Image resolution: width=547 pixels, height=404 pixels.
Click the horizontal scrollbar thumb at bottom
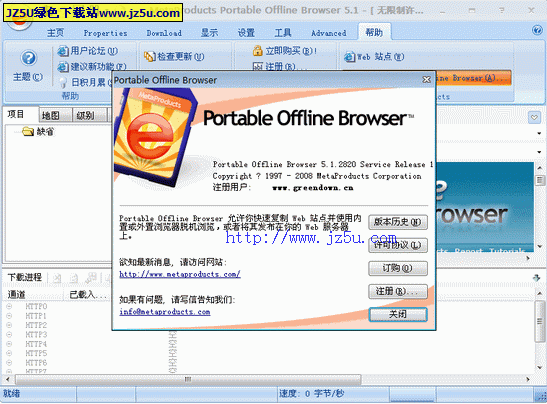(188, 379)
